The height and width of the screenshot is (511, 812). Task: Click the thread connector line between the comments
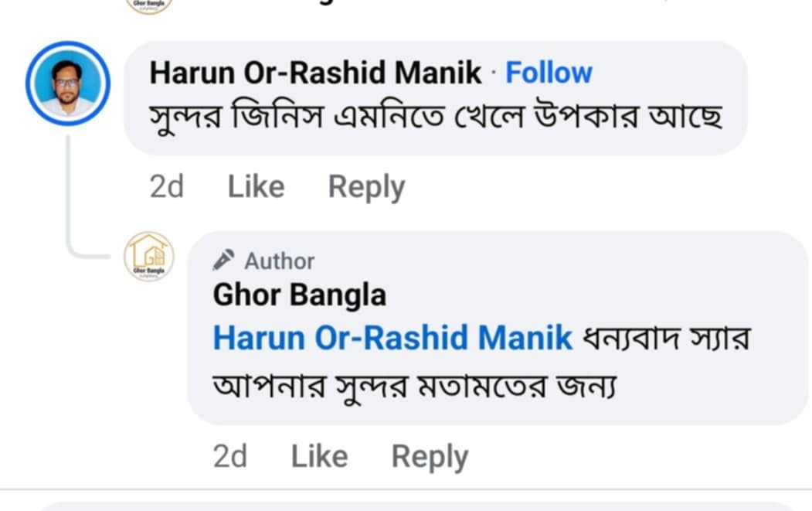[x=69, y=193]
